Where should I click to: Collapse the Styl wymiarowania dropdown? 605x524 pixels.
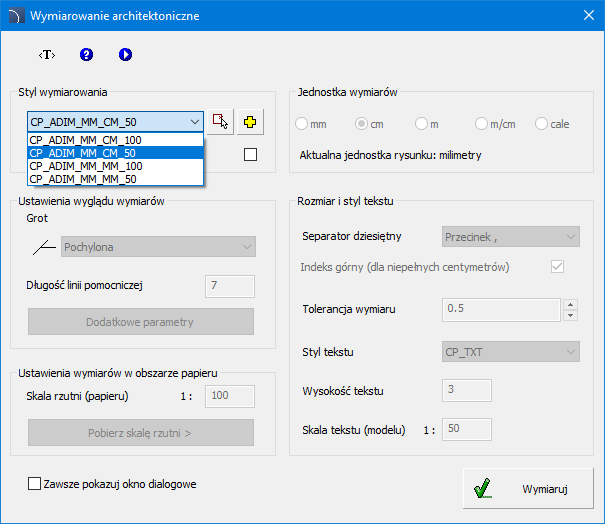click(x=194, y=122)
